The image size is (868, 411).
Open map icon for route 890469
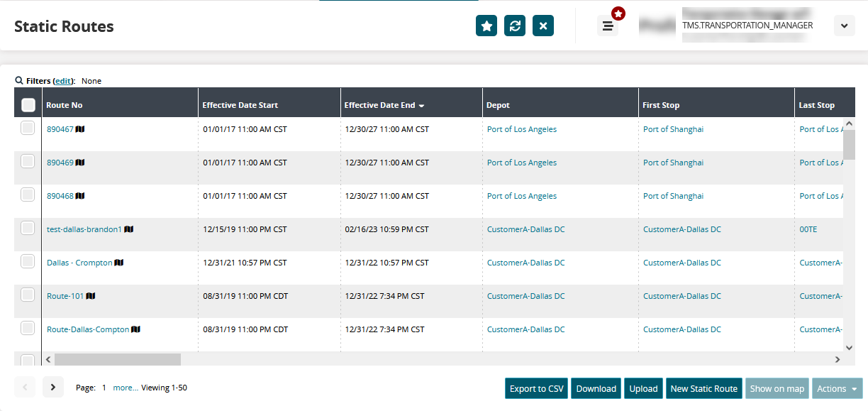point(80,163)
